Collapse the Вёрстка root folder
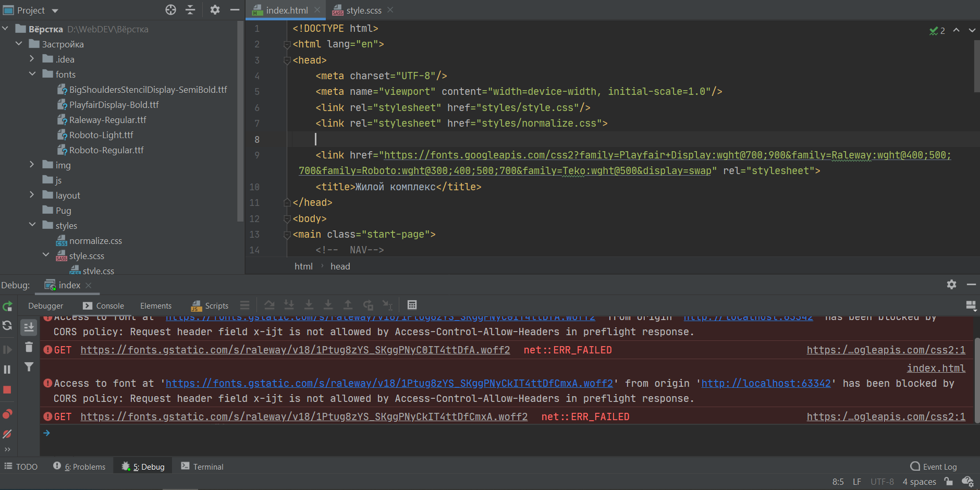This screenshot has height=490, width=980. (5, 29)
